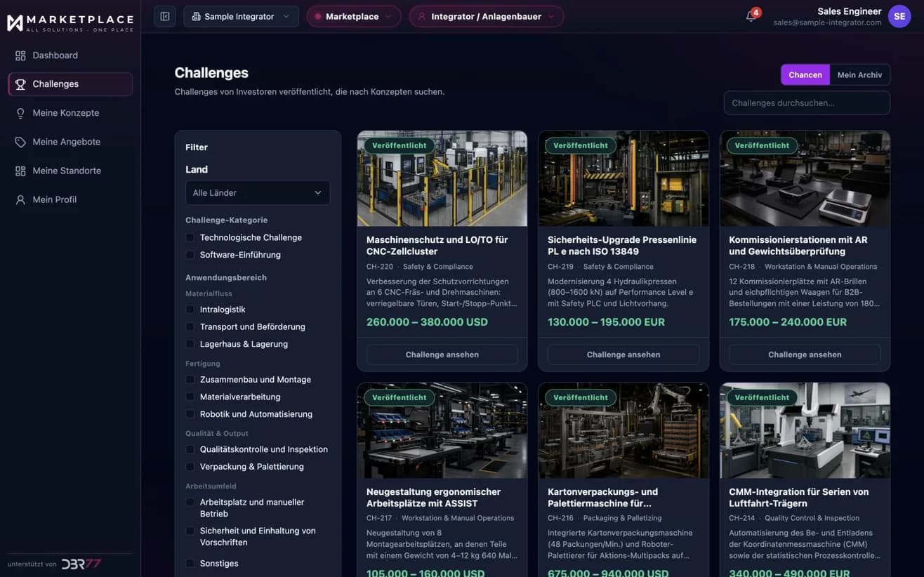Click the Dashboard grid icon
Screen dimensions: 924x577
click(20, 55)
